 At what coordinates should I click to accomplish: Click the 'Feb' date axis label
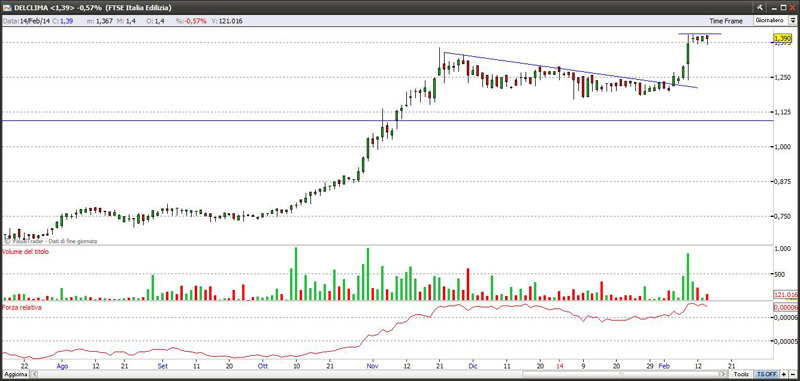(664, 366)
